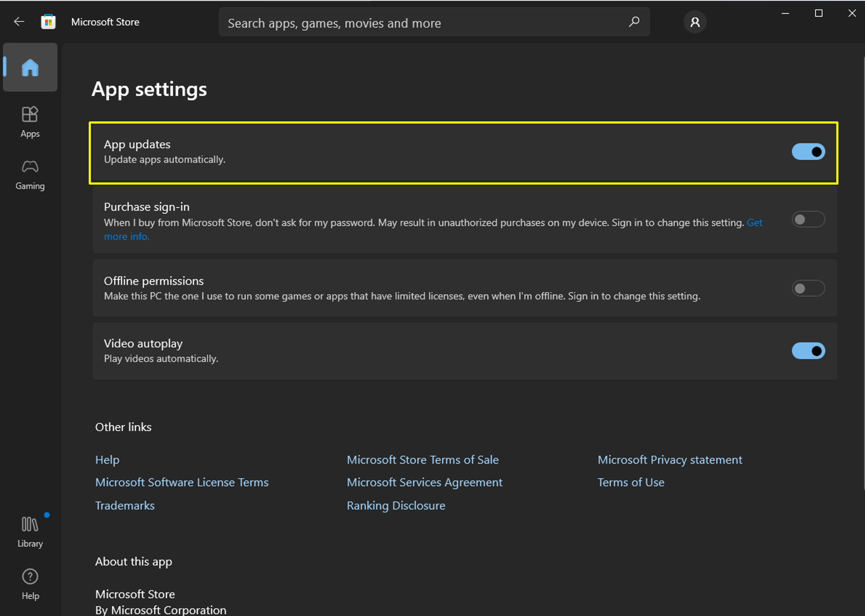Click the user account profile icon
The image size is (865, 616).
point(695,21)
